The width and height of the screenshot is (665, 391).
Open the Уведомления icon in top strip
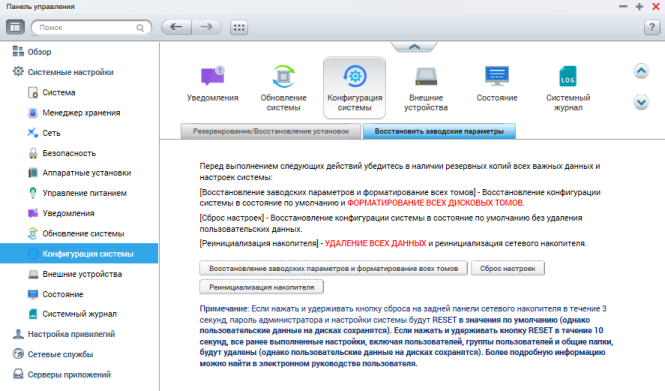[x=212, y=84]
